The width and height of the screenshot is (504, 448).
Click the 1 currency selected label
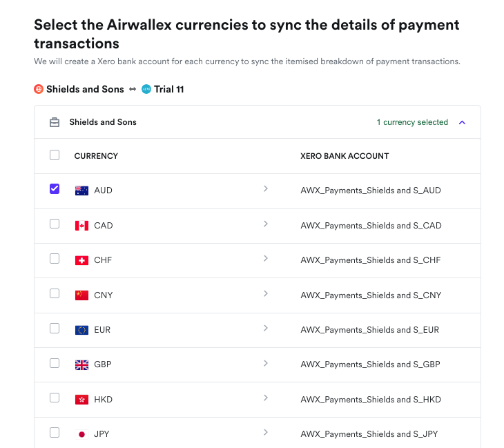point(412,122)
